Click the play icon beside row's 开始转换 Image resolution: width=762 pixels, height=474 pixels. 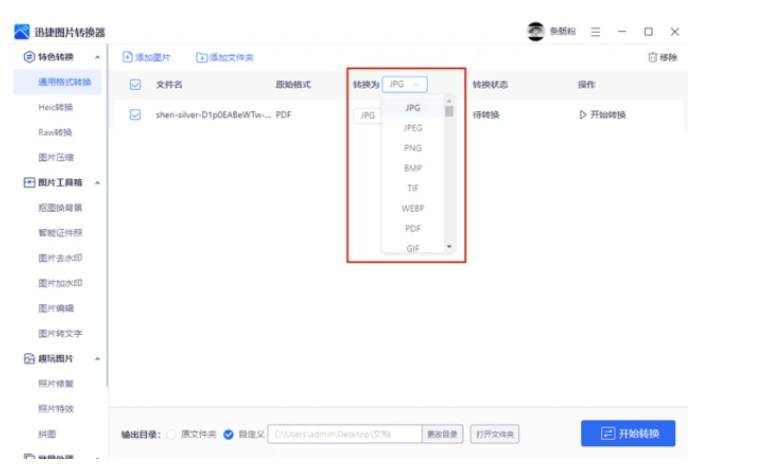click(x=583, y=115)
